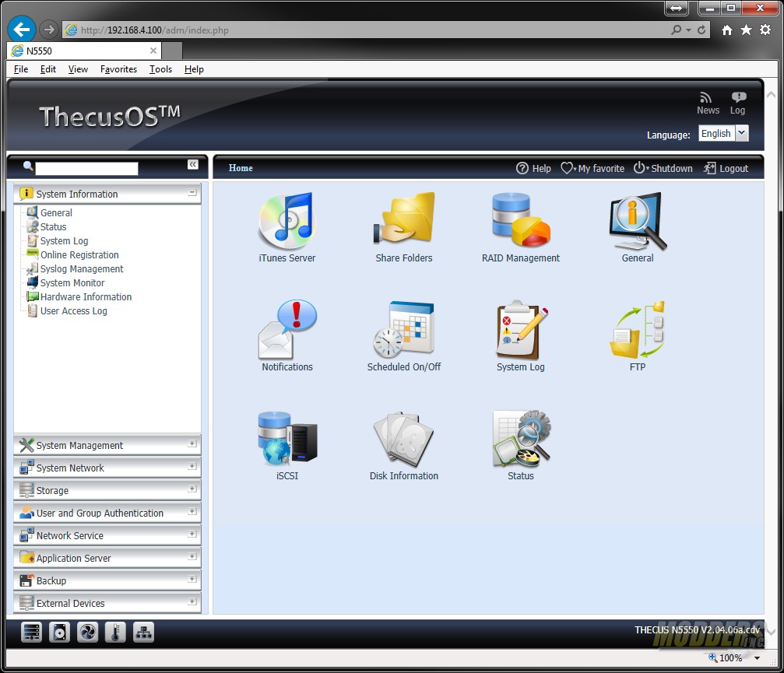Screen dimensions: 784x673
Task: Click the temperature thermometer icon
Action: point(115,633)
